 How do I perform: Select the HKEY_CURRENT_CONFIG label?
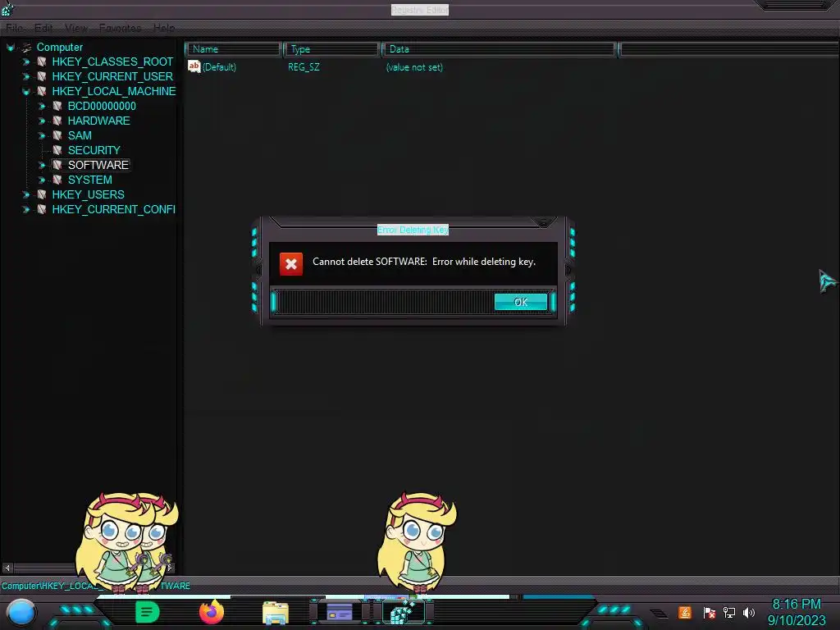(x=113, y=209)
